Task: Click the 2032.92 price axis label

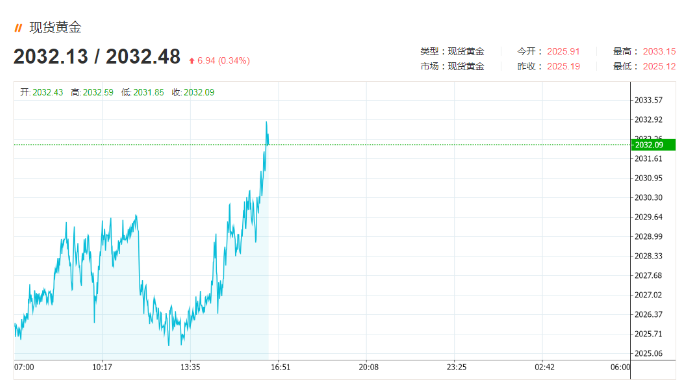Action: click(648, 120)
